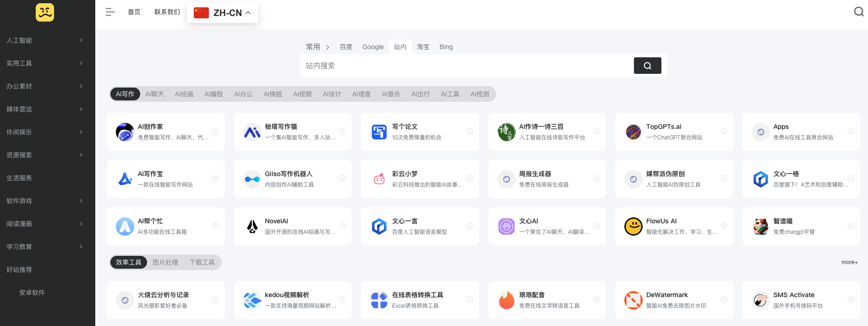Open the 秘塔写作猫 site icon

click(x=252, y=132)
